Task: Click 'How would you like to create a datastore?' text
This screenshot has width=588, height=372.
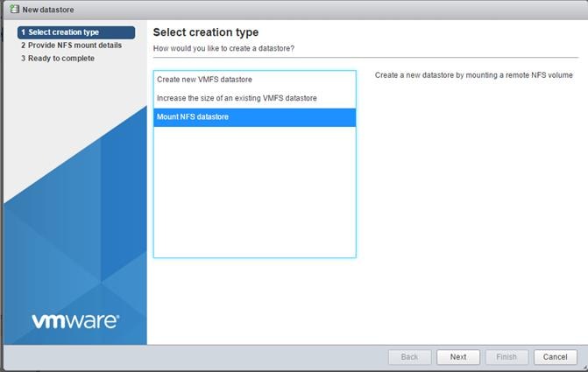Action: tap(223, 49)
